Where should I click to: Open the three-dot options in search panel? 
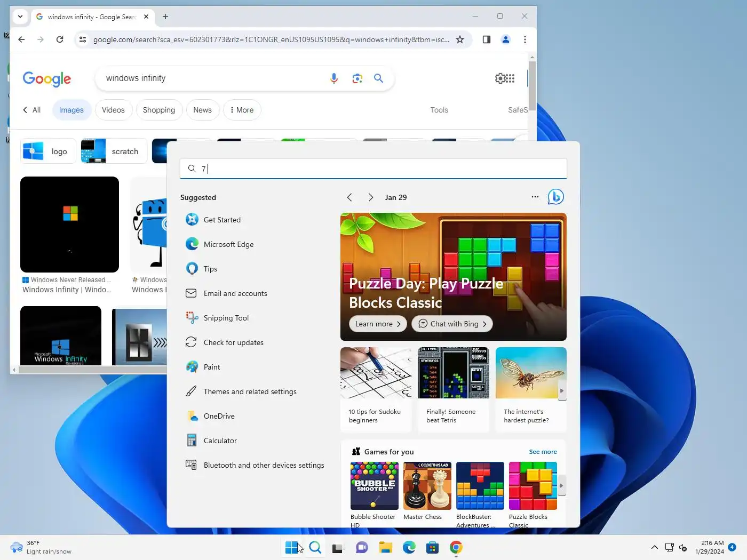(535, 197)
